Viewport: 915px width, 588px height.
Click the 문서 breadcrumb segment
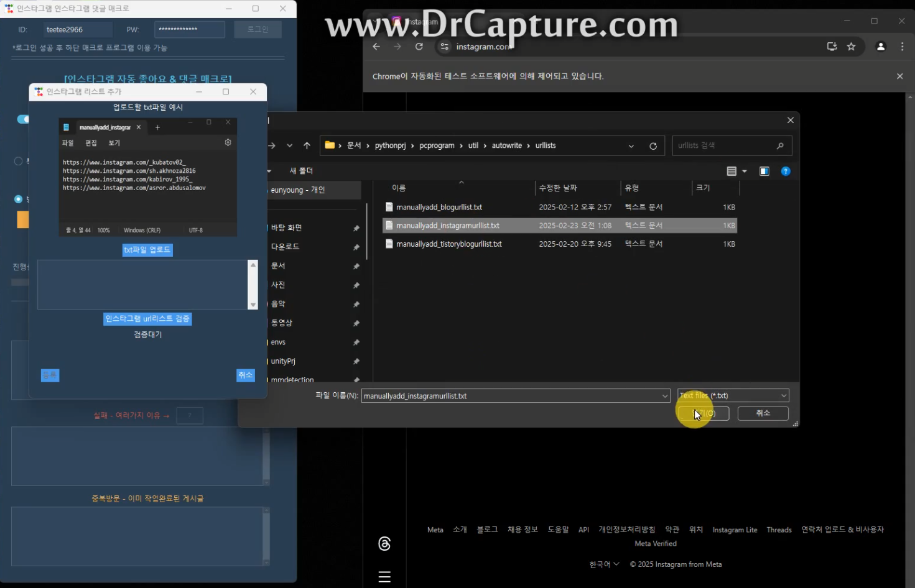[x=354, y=145]
